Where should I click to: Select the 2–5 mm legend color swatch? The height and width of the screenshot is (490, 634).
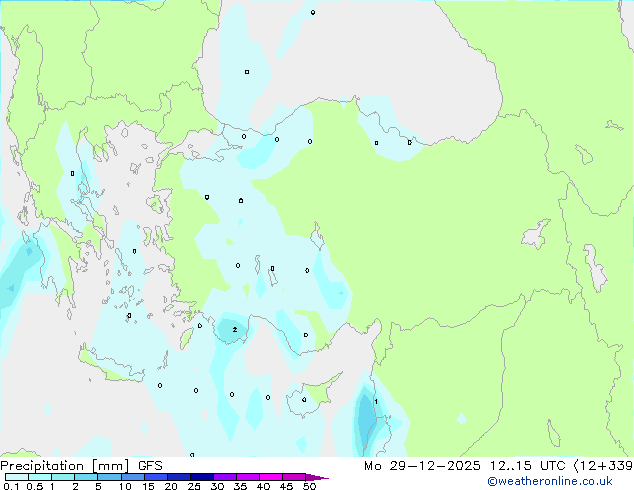86,477
